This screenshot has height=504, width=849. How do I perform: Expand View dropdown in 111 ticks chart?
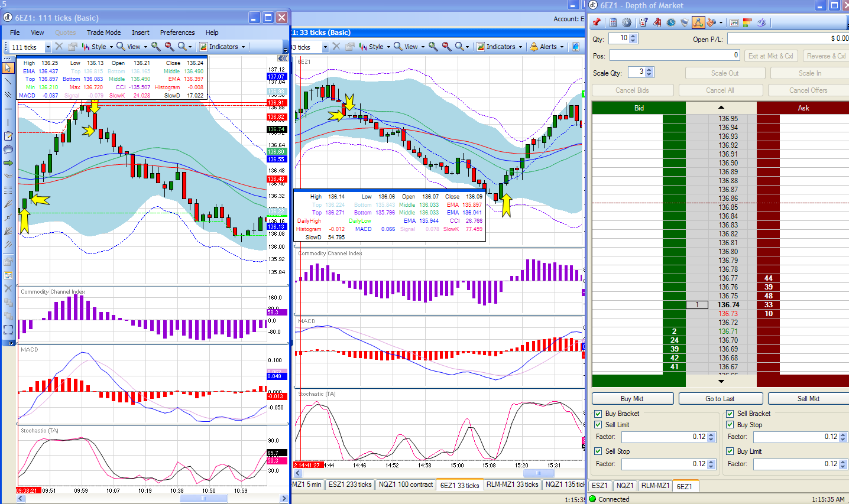coord(145,47)
